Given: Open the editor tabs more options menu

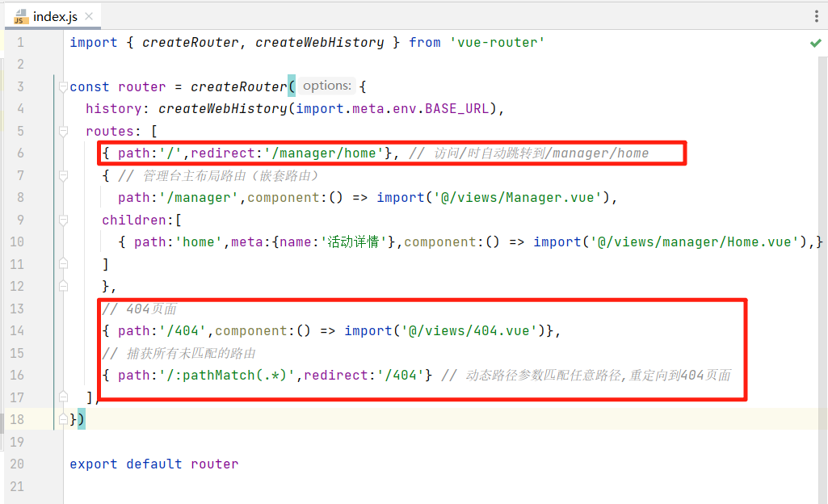Looking at the screenshot, I should (x=817, y=16).
